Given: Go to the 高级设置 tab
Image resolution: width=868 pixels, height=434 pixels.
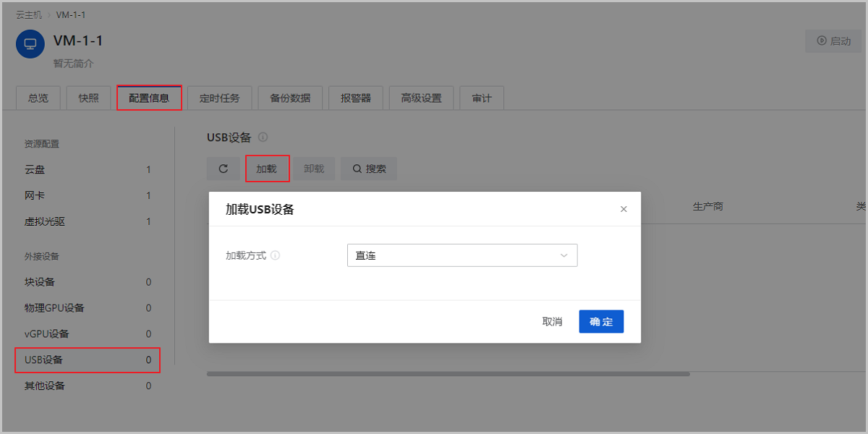Looking at the screenshot, I should (x=421, y=98).
